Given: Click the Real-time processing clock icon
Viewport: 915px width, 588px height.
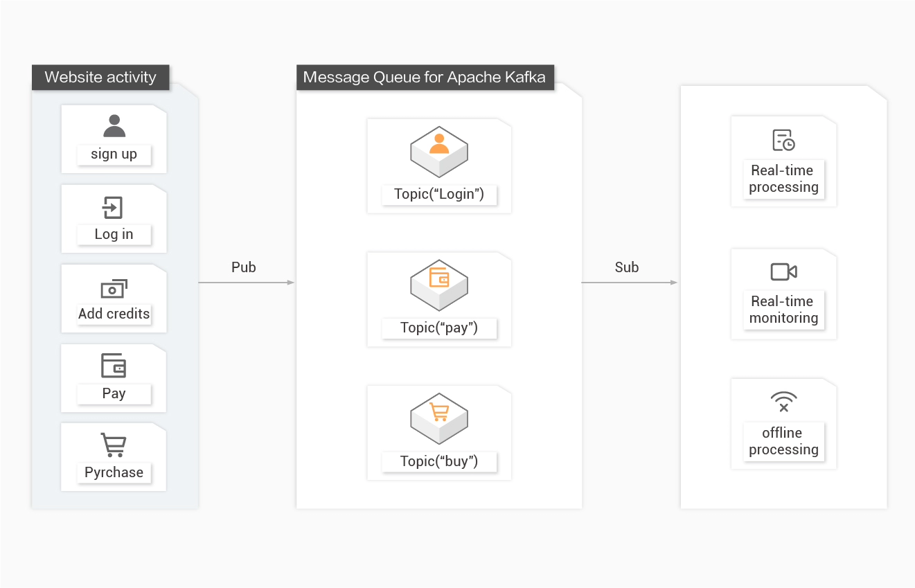Looking at the screenshot, I should (x=783, y=141).
